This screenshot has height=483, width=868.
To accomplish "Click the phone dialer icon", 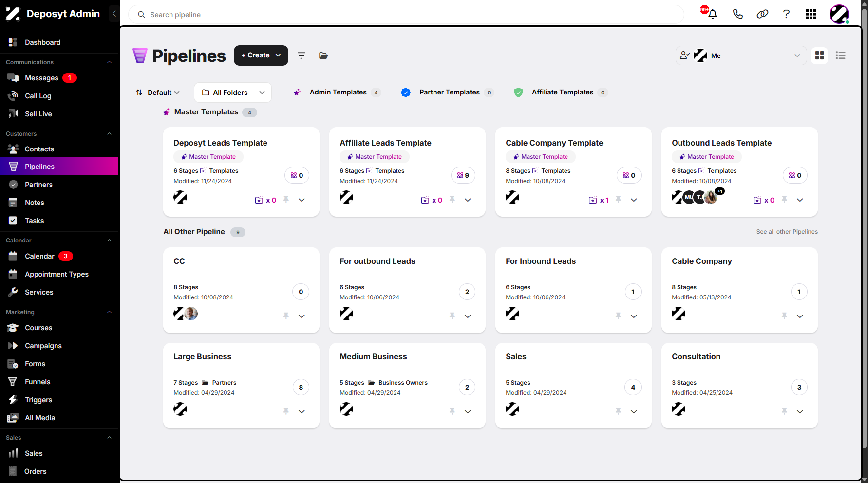I will [737, 14].
